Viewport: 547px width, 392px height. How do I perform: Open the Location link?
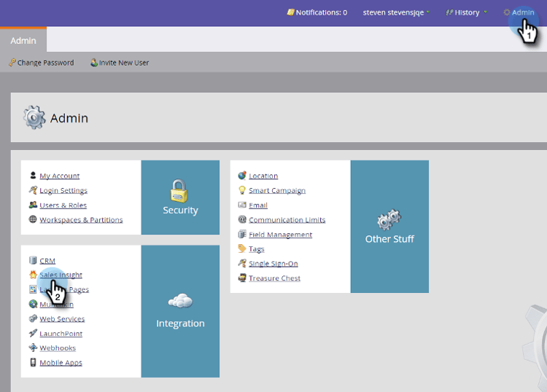point(263,176)
